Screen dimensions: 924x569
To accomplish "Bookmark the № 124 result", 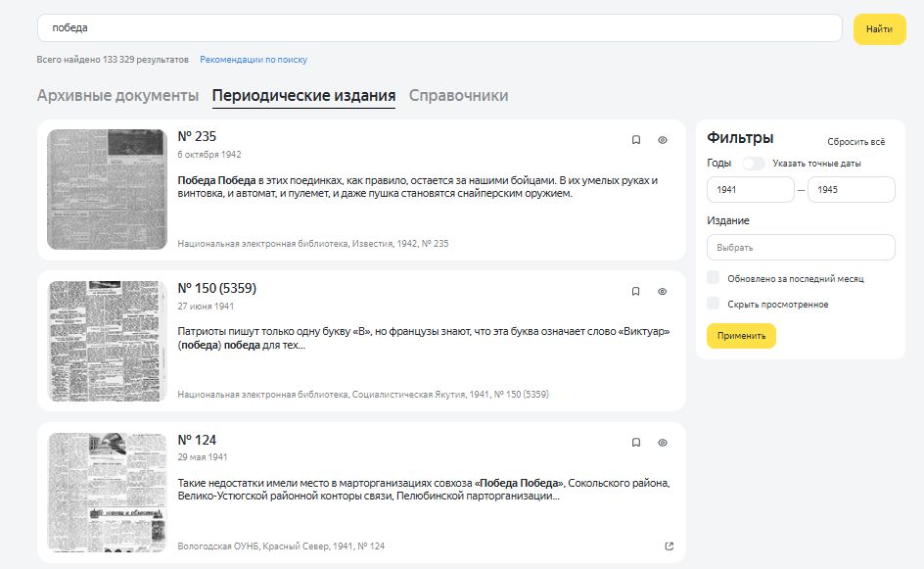I will click(x=636, y=443).
